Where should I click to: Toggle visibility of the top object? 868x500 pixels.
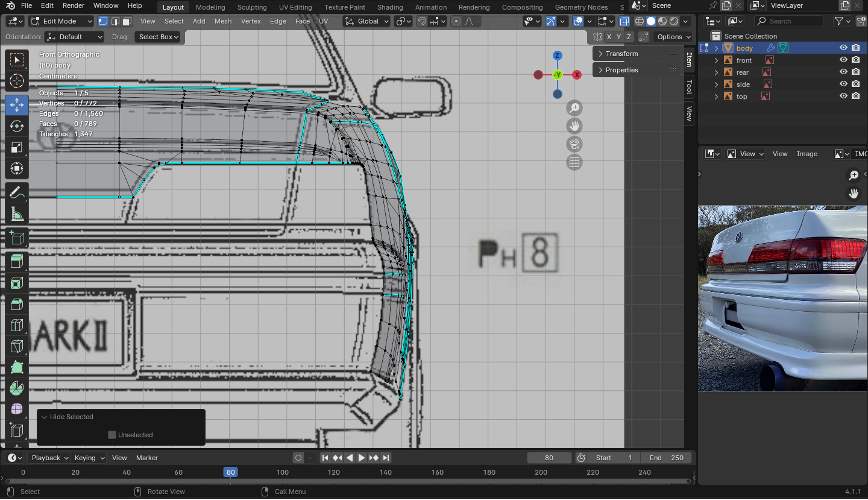pyautogui.click(x=843, y=97)
